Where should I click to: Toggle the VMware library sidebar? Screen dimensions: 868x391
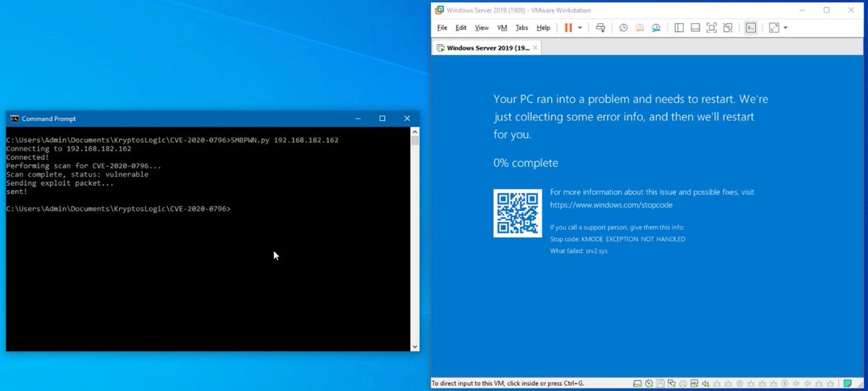678,27
